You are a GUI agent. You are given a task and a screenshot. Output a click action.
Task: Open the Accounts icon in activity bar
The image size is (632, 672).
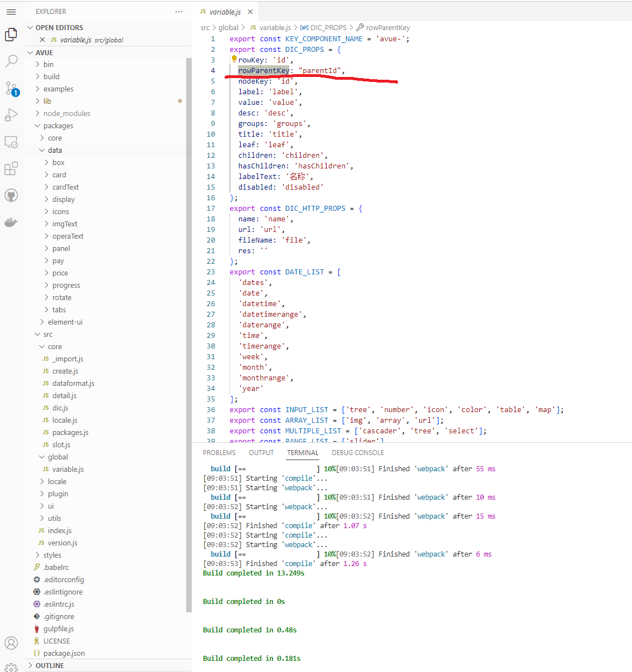click(x=11, y=642)
